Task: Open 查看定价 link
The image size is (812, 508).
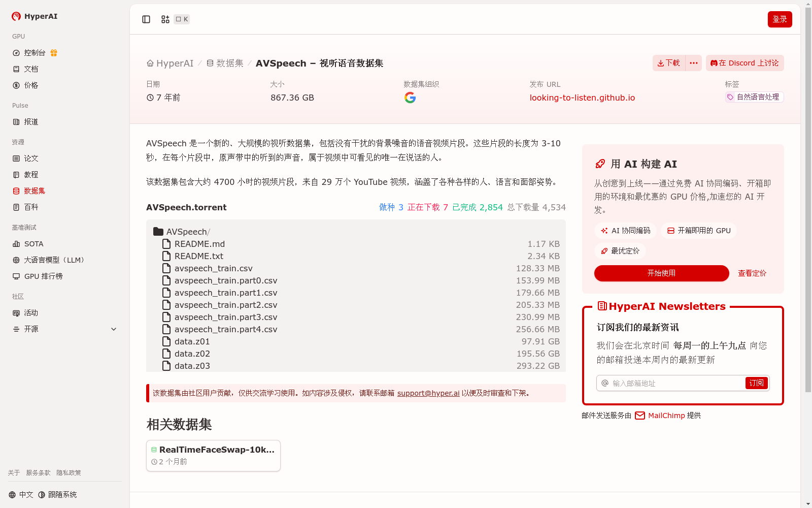Action: pyautogui.click(x=752, y=273)
